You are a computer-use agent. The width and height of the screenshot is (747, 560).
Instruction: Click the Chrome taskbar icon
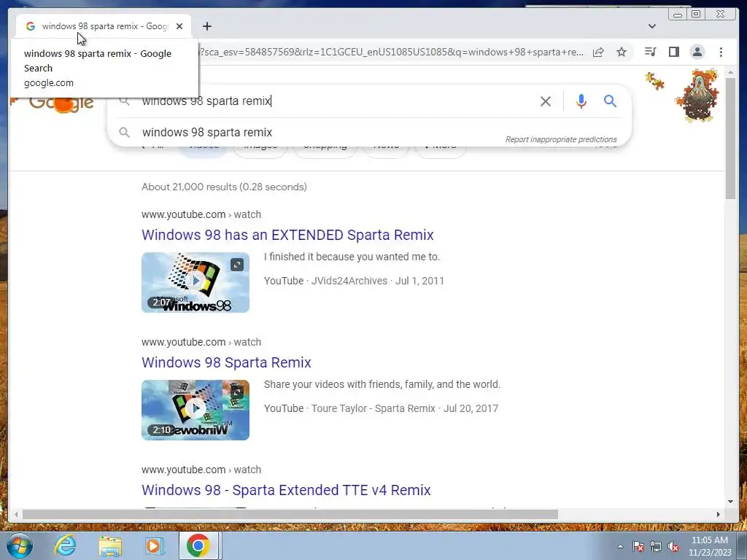coord(198,545)
